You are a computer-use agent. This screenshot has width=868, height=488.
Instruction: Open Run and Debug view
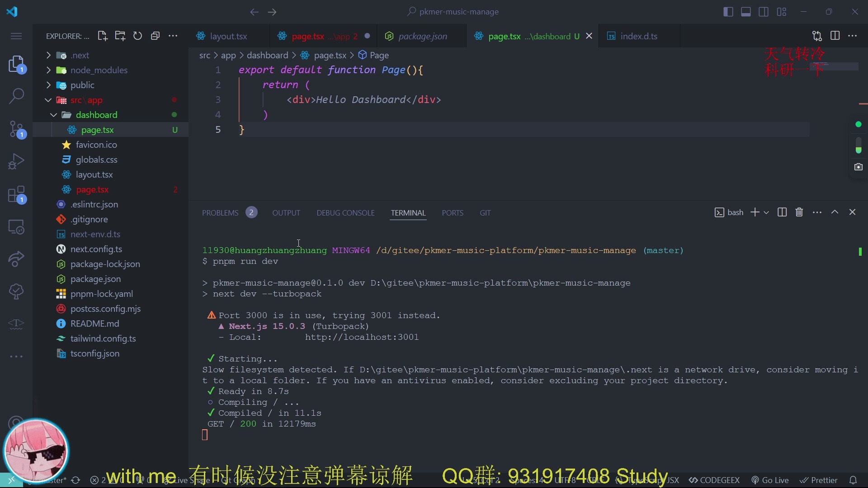(17, 161)
